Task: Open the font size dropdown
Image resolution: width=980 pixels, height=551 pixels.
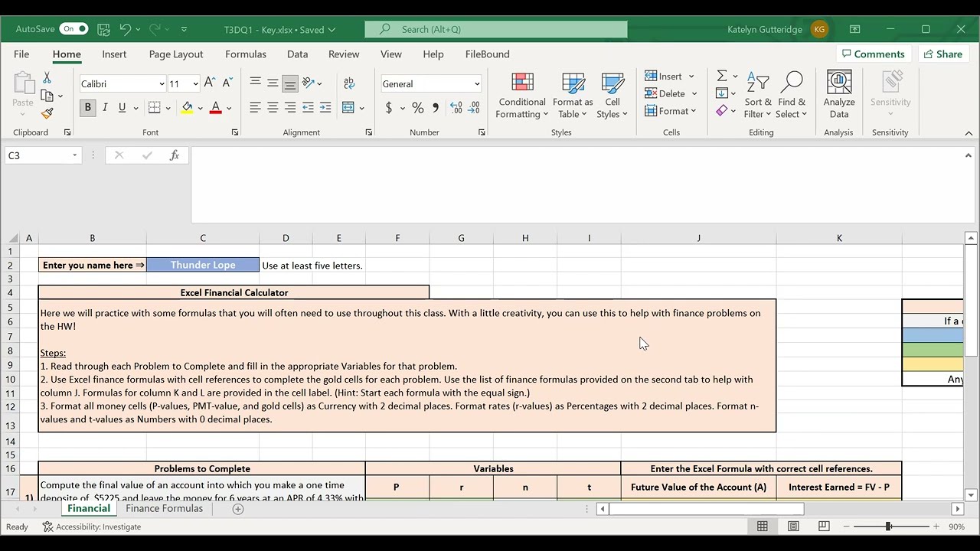Action: 195,84
